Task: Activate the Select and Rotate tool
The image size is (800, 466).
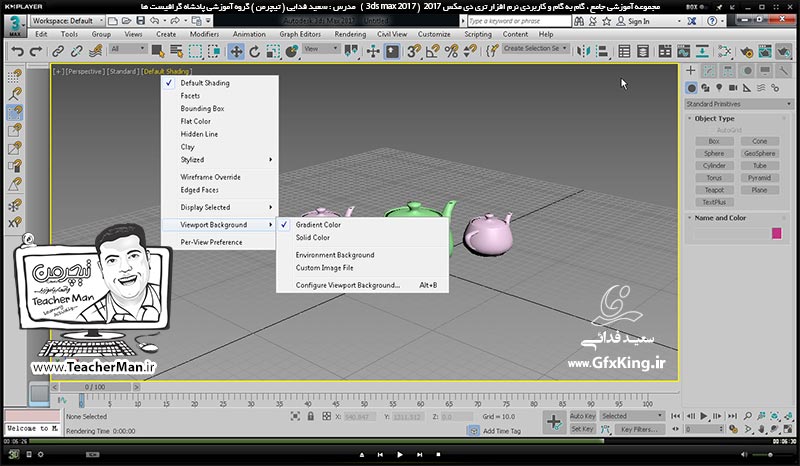Action: (255, 52)
